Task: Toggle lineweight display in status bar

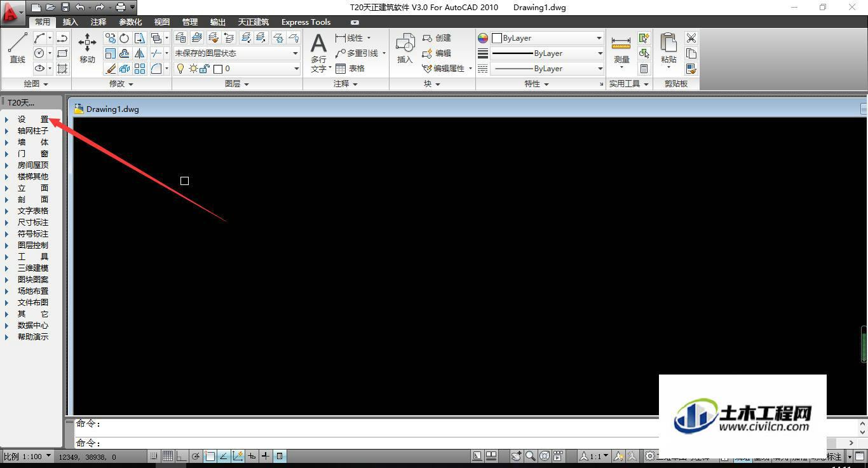Action: (x=266, y=456)
